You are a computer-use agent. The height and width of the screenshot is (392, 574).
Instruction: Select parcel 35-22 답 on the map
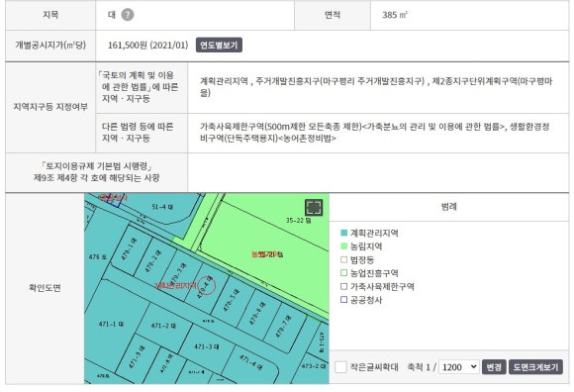[x=298, y=221]
